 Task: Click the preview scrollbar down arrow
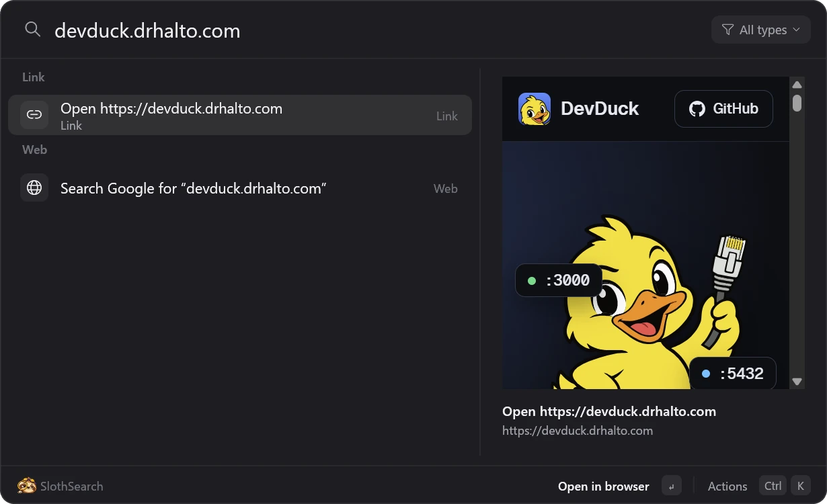pos(797,382)
